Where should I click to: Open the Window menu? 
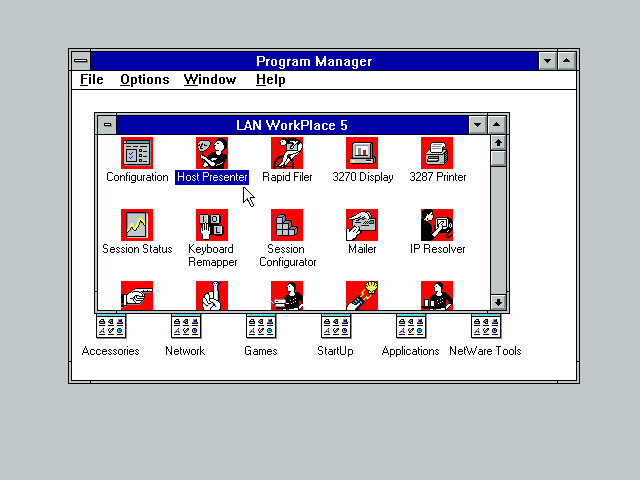tap(210, 80)
